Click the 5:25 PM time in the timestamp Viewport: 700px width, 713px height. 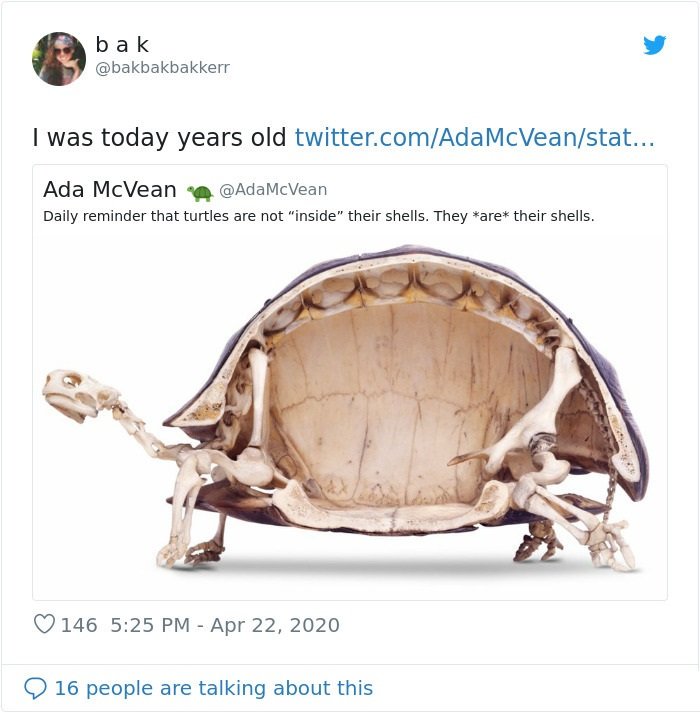150,625
